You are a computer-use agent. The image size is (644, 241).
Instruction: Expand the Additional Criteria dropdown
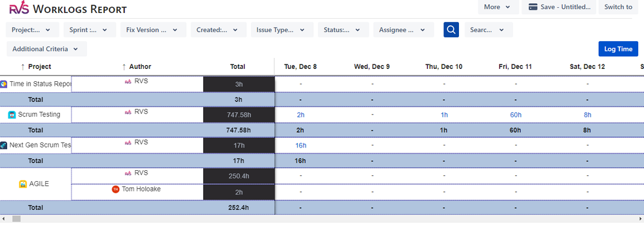(47, 49)
